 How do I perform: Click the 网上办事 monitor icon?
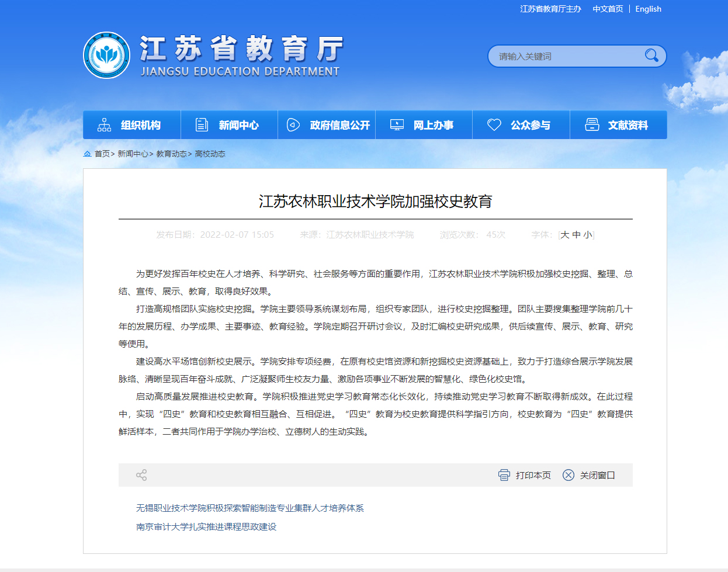coord(397,125)
